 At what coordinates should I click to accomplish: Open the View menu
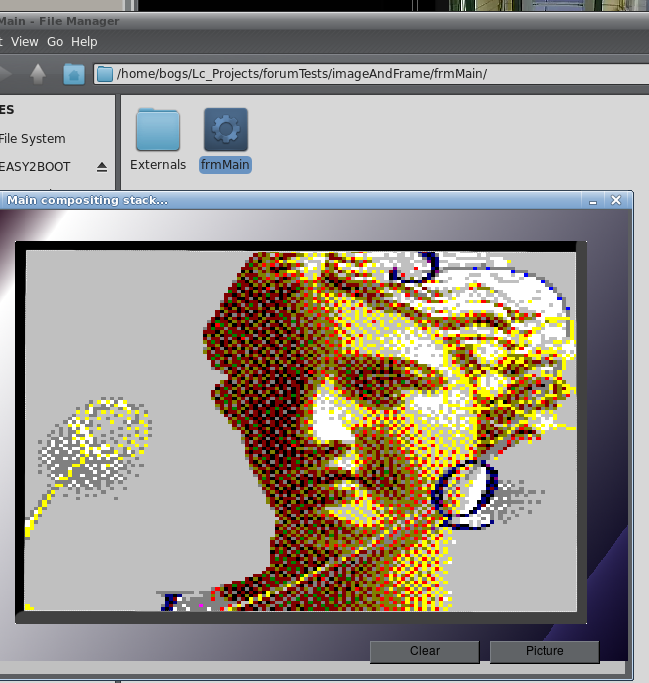[24, 42]
